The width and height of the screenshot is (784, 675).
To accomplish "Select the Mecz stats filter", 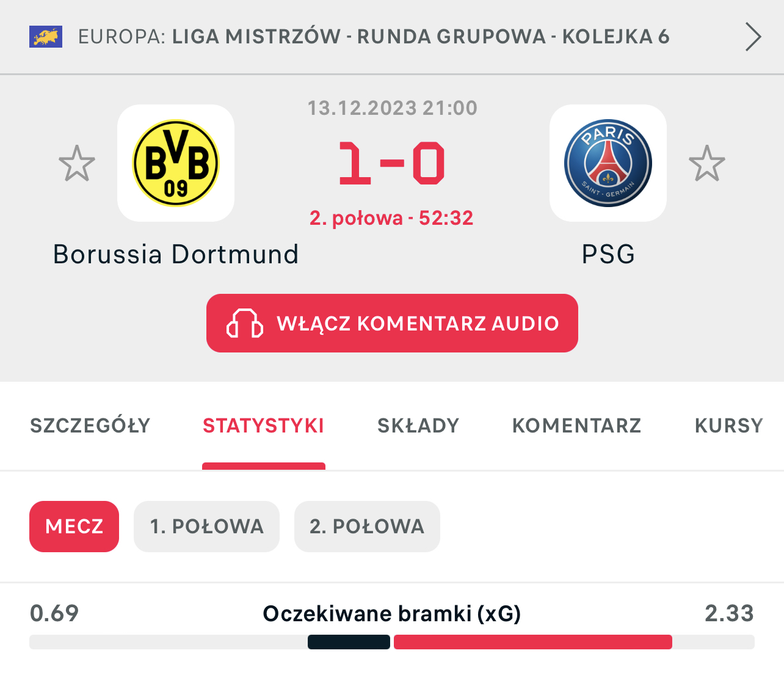I will [74, 527].
